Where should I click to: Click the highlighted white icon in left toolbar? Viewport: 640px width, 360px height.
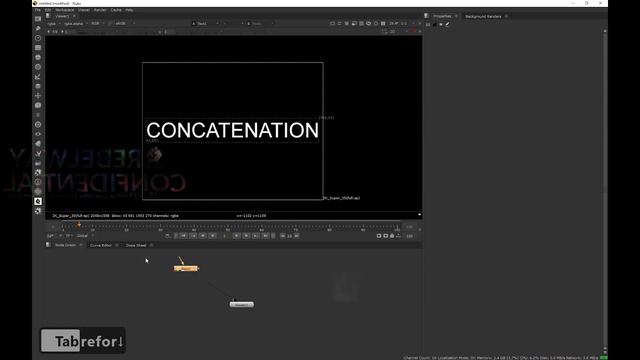38,201
